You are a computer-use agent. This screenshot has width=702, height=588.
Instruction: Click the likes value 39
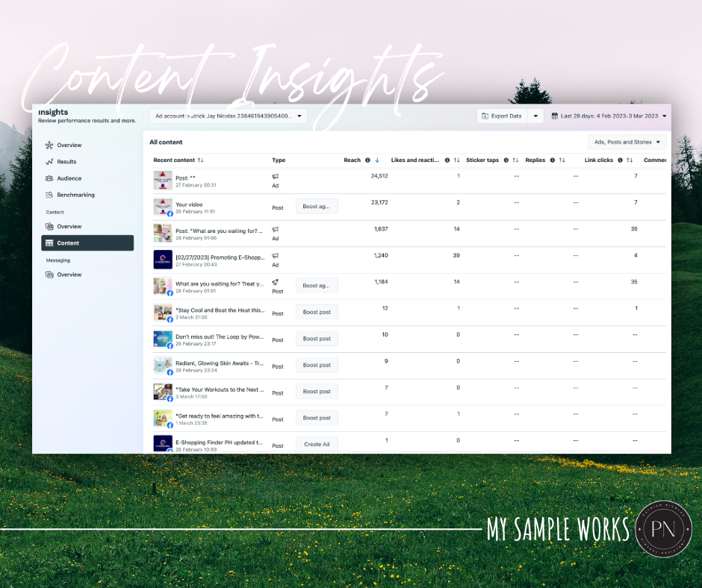click(x=456, y=255)
